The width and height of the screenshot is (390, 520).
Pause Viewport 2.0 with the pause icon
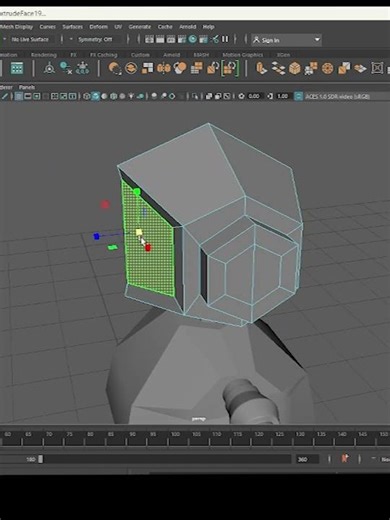tap(225, 39)
